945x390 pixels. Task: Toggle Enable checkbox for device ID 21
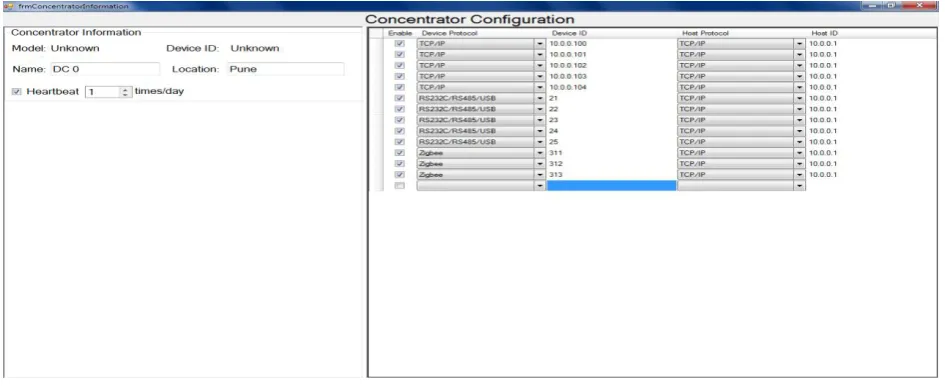(x=399, y=98)
